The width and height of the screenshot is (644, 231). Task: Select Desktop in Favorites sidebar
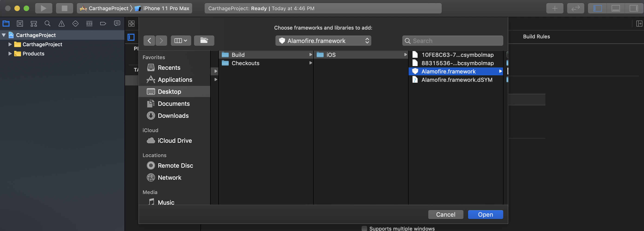click(x=175, y=91)
